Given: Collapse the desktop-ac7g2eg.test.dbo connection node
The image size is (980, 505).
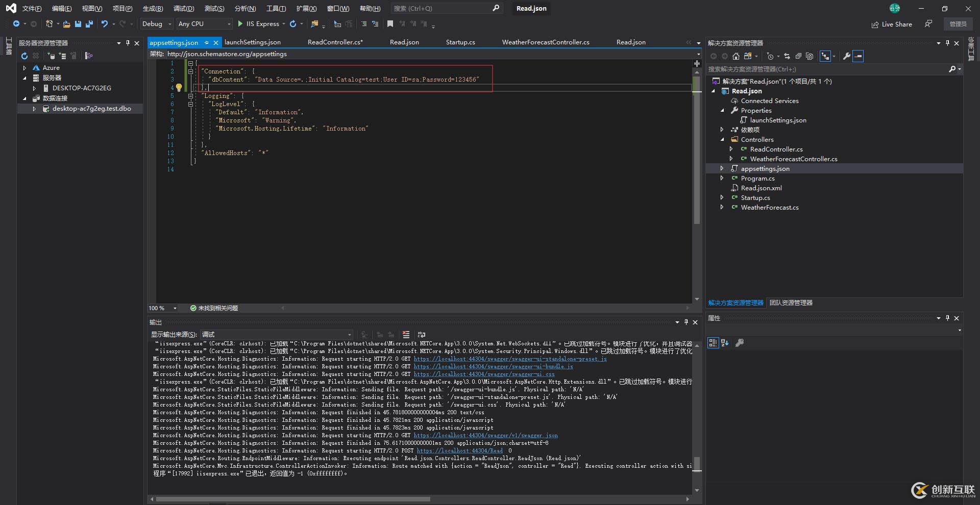Looking at the screenshot, I should coord(34,108).
